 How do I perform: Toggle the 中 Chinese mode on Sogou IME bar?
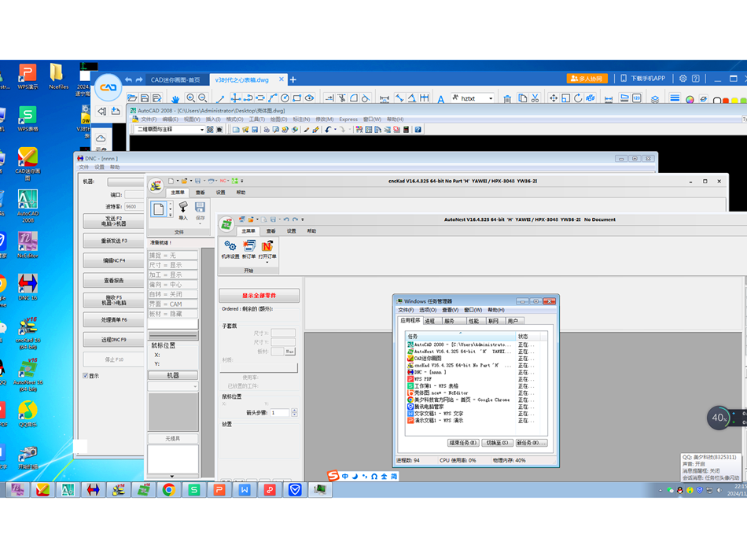pos(345,476)
